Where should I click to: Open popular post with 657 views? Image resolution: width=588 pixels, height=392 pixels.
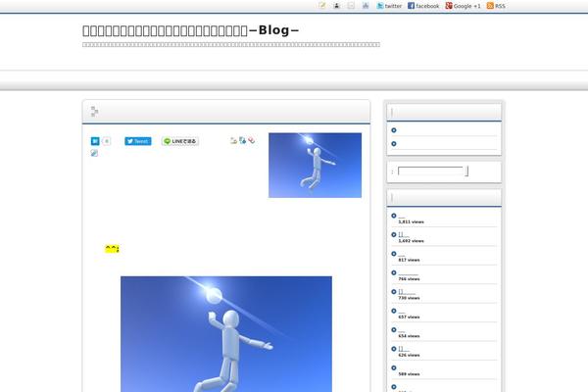pyautogui.click(x=402, y=312)
